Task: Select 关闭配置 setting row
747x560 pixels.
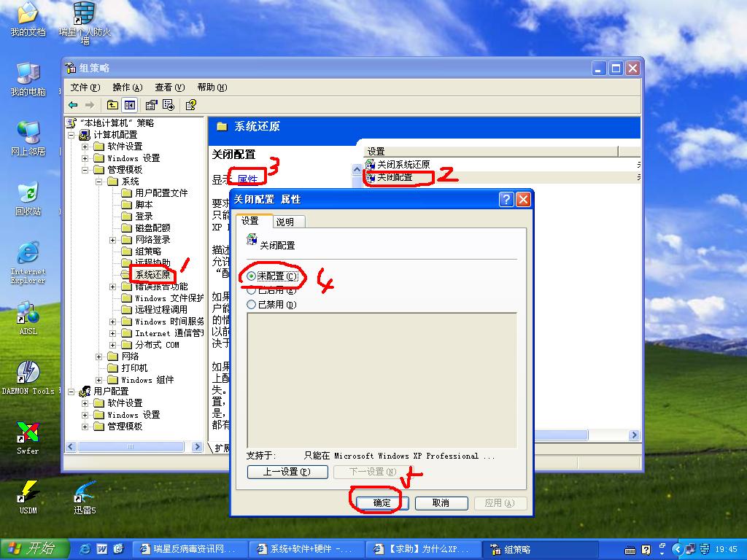Action: tap(395, 177)
